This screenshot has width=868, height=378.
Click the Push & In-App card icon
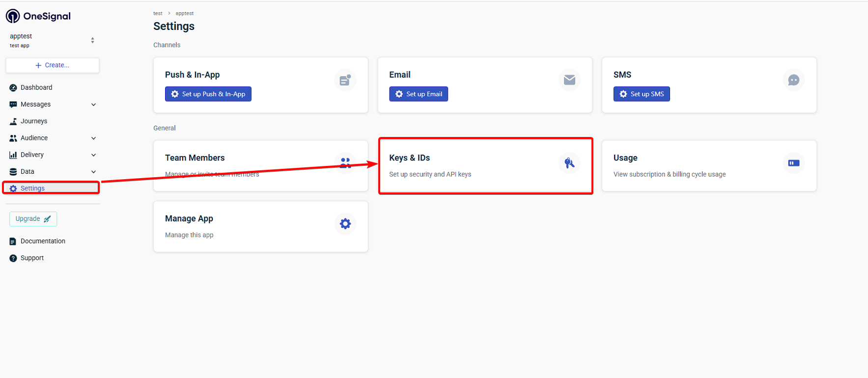pos(345,80)
